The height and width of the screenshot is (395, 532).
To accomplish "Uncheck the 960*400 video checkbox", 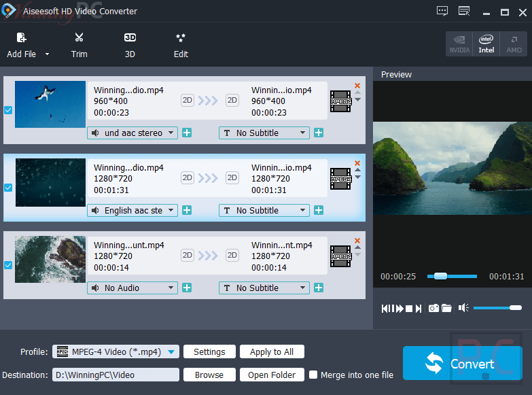I will pos(8,110).
